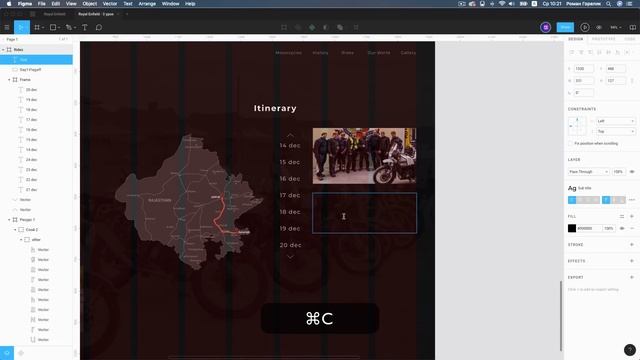Click the down chevron below 20 dec
Viewport: 640px width, 360px height.
pos(290,257)
